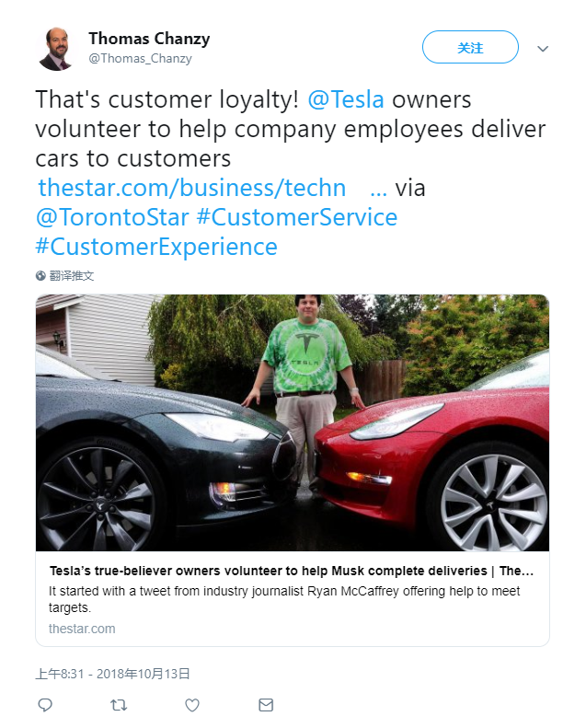This screenshot has height=728, width=586.
Task: Open the Tesla cars preview image
Action: (x=293, y=422)
